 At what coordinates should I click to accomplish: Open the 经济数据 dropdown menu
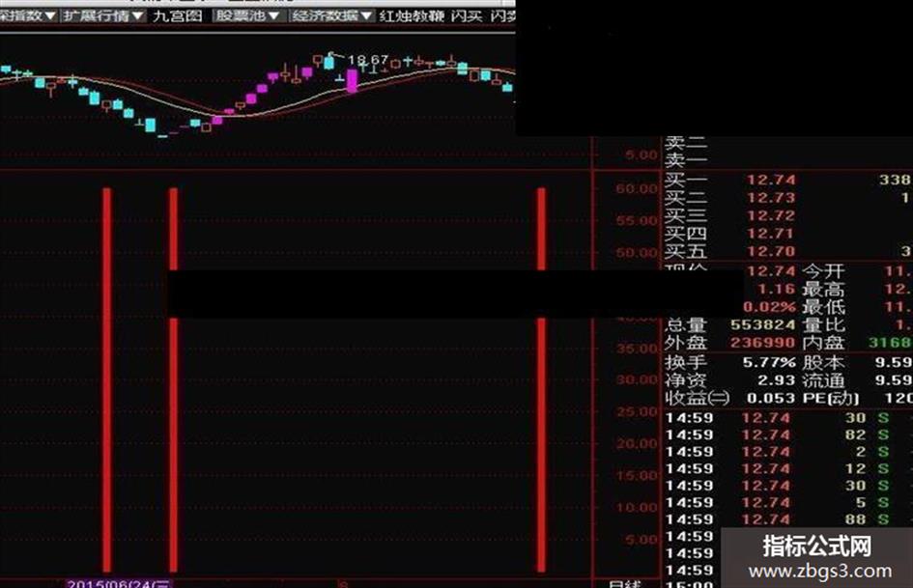coord(332,15)
